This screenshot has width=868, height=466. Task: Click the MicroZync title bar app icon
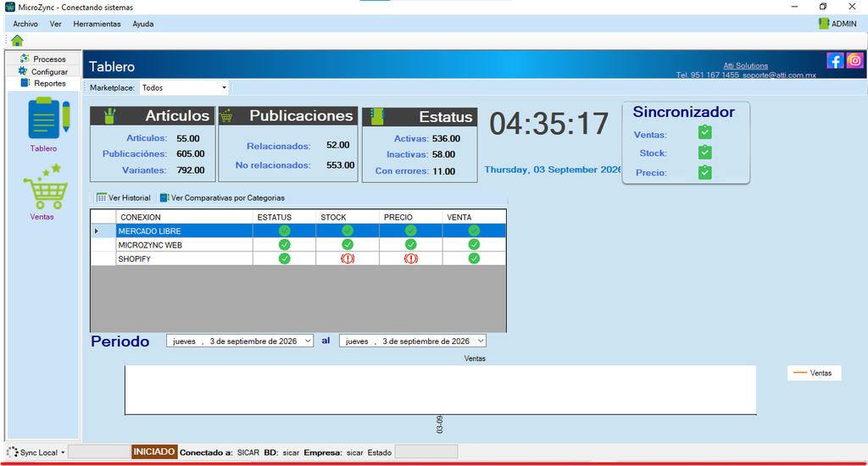pos(10,7)
